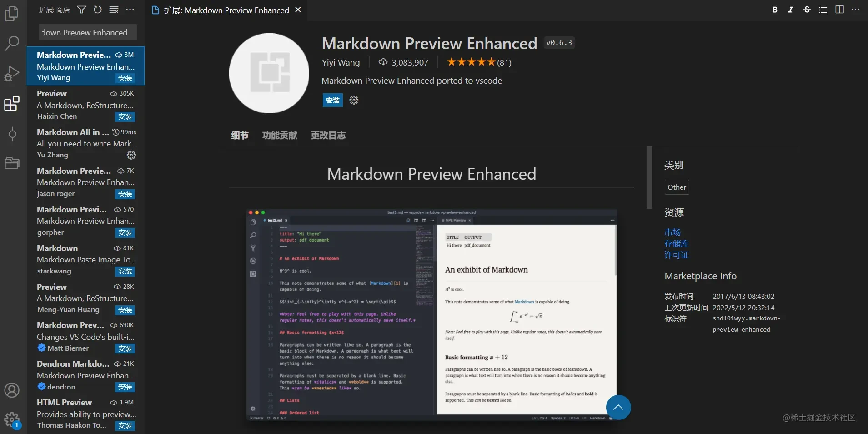868x434 pixels.
Task: Refresh the extensions list
Action: click(98, 10)
